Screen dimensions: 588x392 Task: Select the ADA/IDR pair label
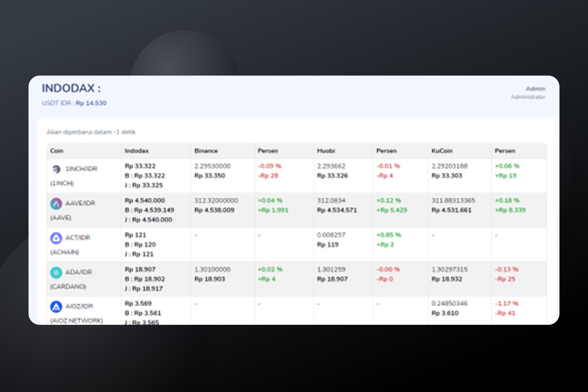click(78, 272)
